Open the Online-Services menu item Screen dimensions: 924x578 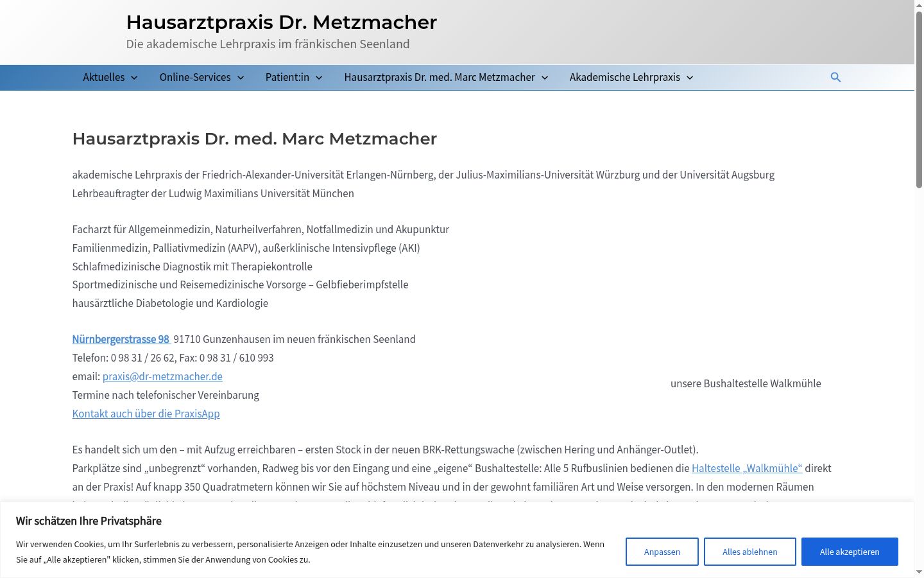(195, 77)
